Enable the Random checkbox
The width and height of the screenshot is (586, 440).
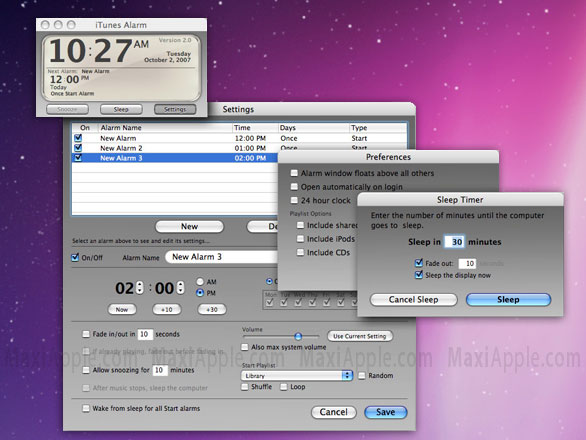pyautogui.click(x=362, y=375)
